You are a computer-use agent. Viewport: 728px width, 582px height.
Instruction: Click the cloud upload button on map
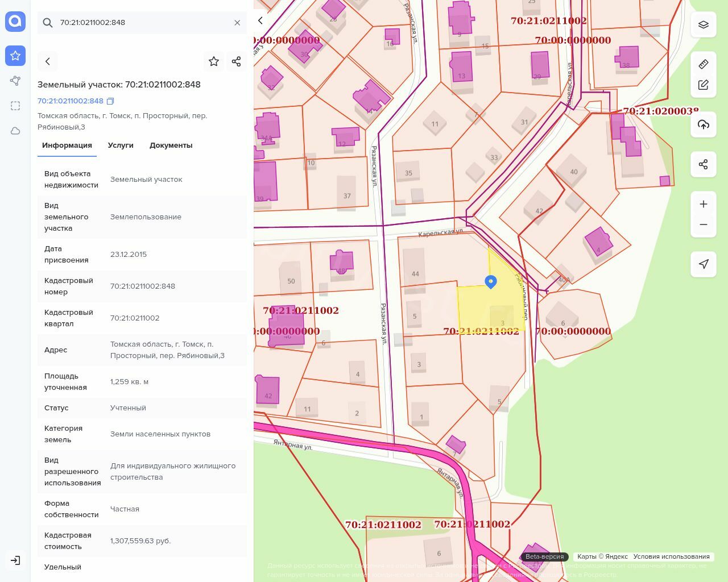point(704,125)
